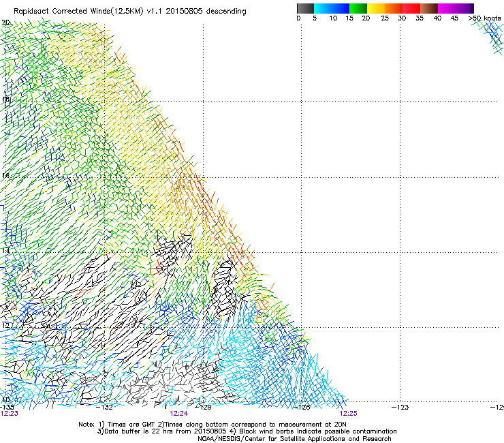
Task: Click longitude axis label '-129'
Action: [204, 408]
